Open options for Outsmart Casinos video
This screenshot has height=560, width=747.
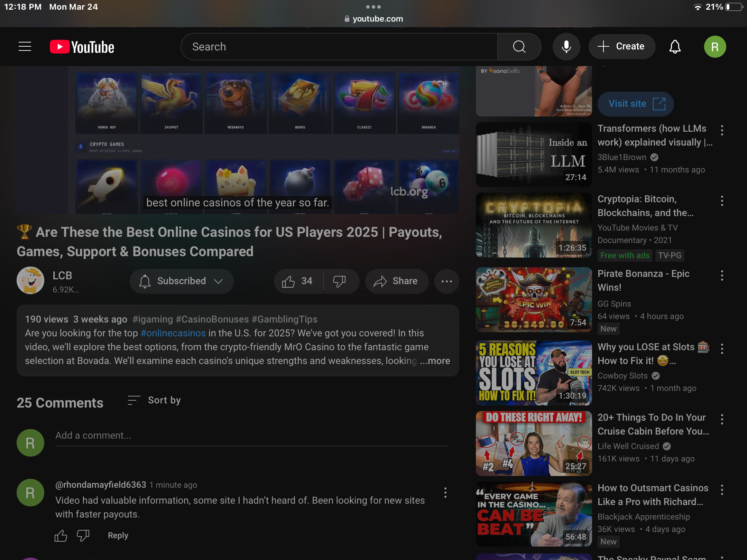click(722, 490)
